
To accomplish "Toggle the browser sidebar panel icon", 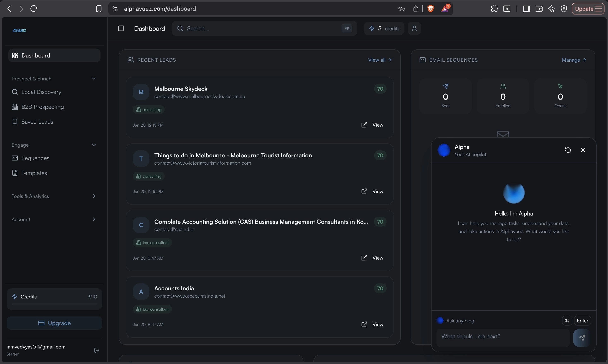I will click(526, 9).
